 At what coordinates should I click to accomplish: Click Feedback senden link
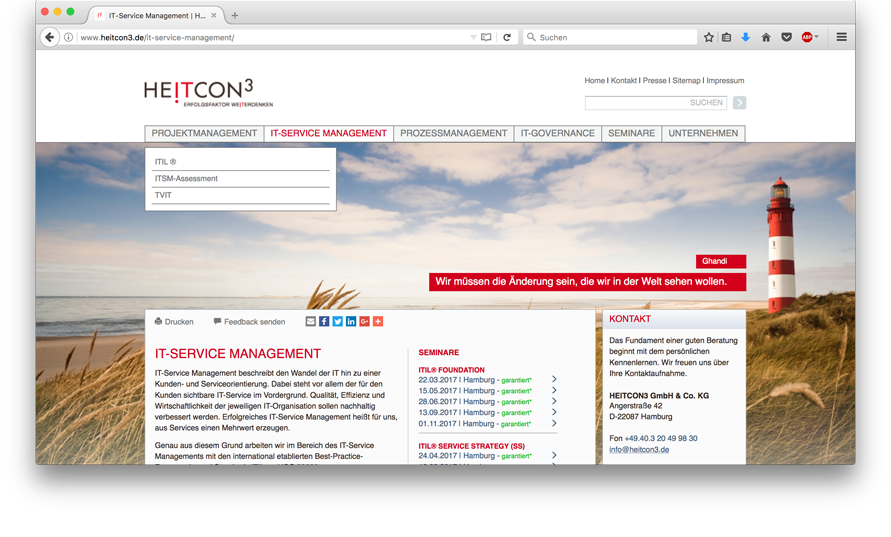coord(249,322)
